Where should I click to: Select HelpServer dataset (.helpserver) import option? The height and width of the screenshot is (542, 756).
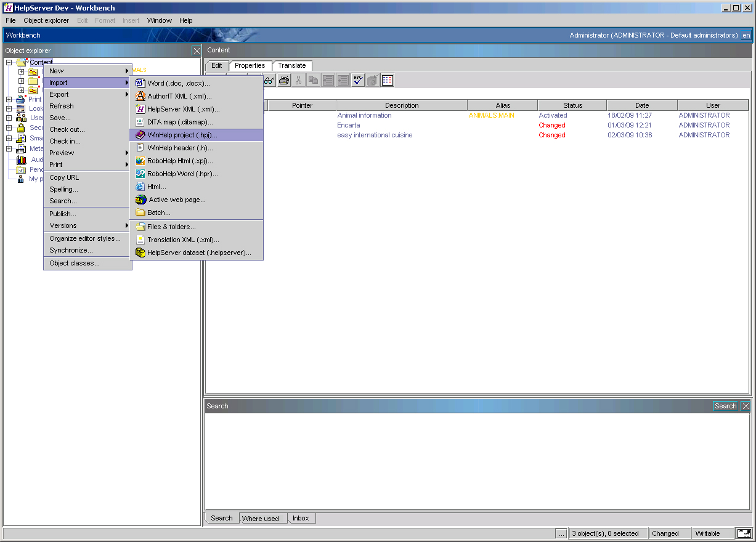(199, 253)
